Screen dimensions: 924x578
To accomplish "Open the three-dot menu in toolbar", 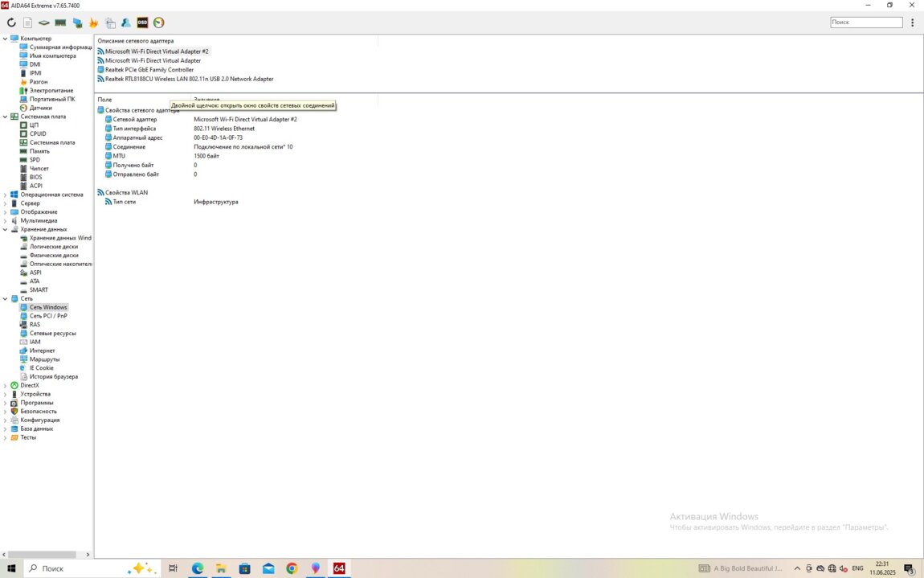I will pyautogui.click(x=913, y=23).
